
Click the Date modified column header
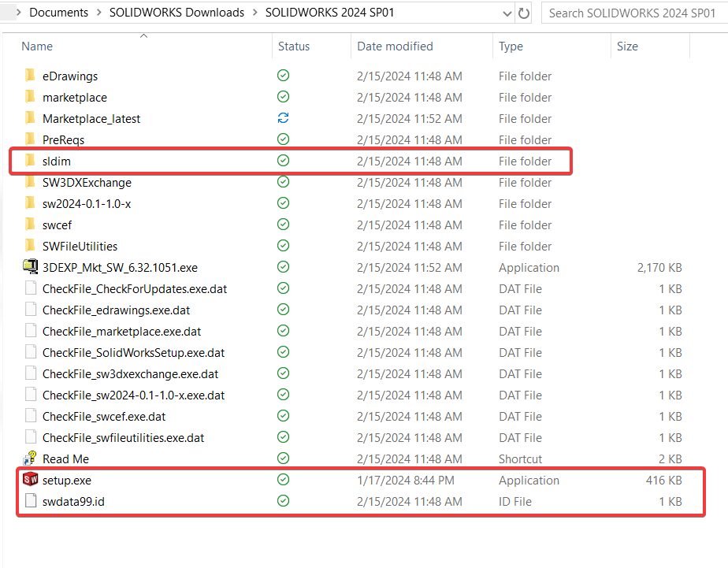coord(395,46)
